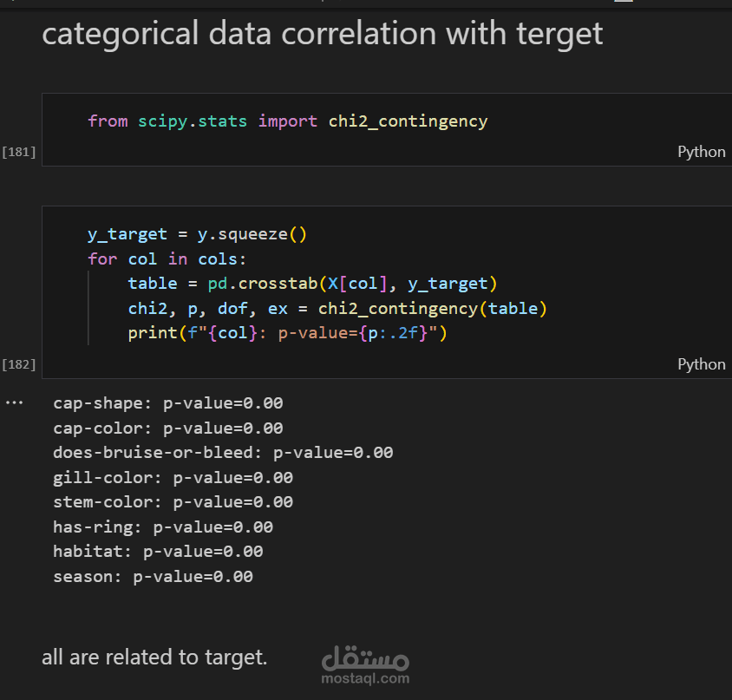The height and width of the screenshot is (700, 732).
Task: Click the has-ring p-value output line
Action: click(x=163, y=527)
